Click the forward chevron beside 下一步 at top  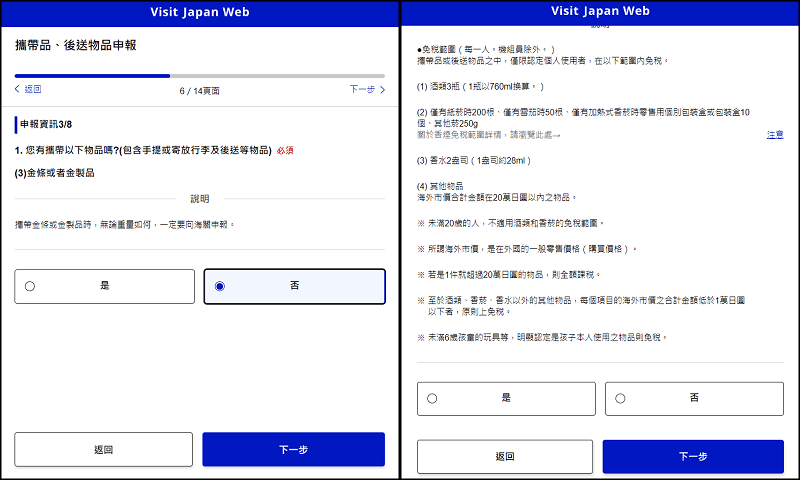tap(382, 90)
